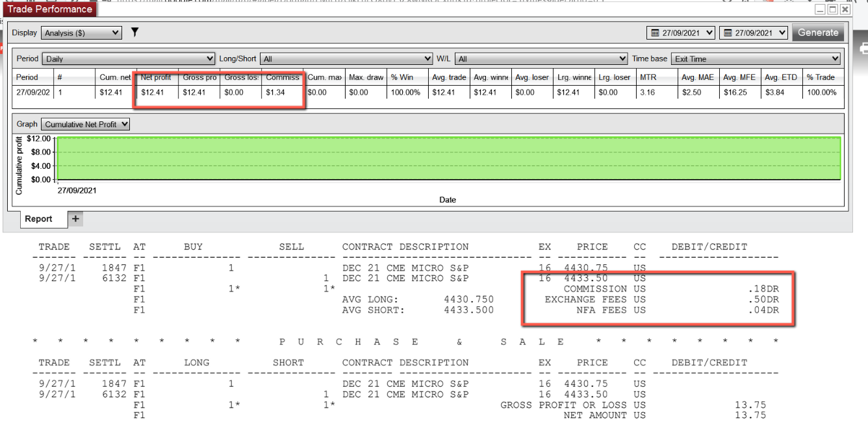Click the Generate button
868x431 pixels.
(818, 32)
